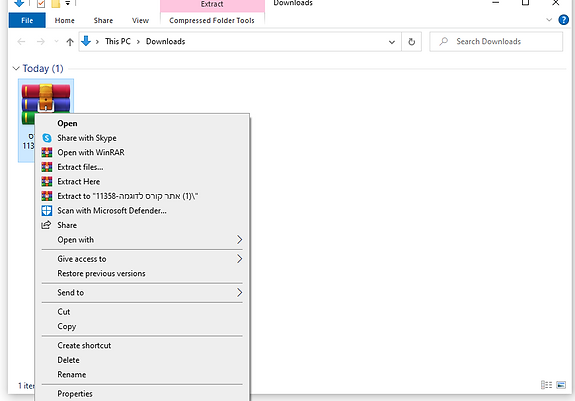Choose Open from the context menu

[142, 124]
